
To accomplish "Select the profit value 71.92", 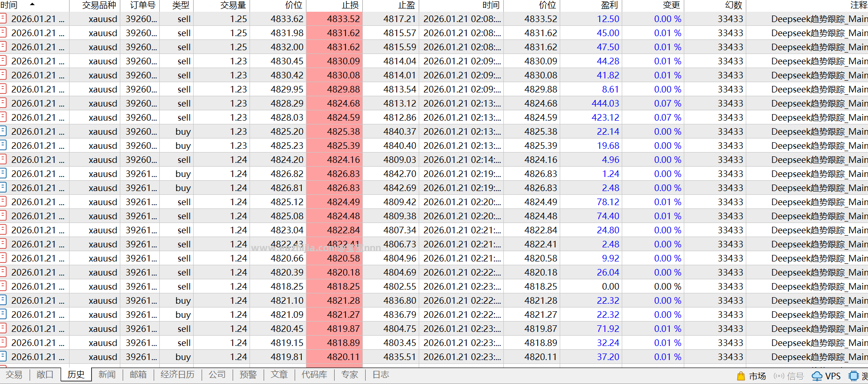I will tap(608, 329).
